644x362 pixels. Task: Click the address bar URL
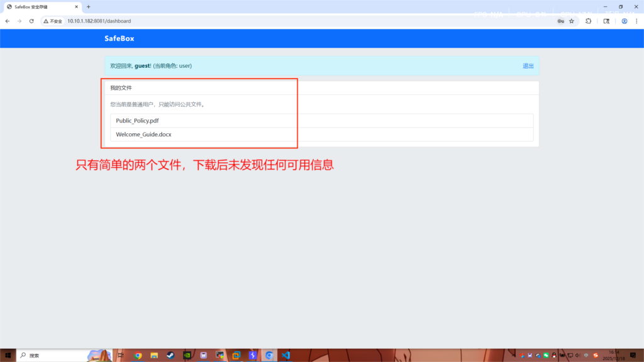(99, 21)
